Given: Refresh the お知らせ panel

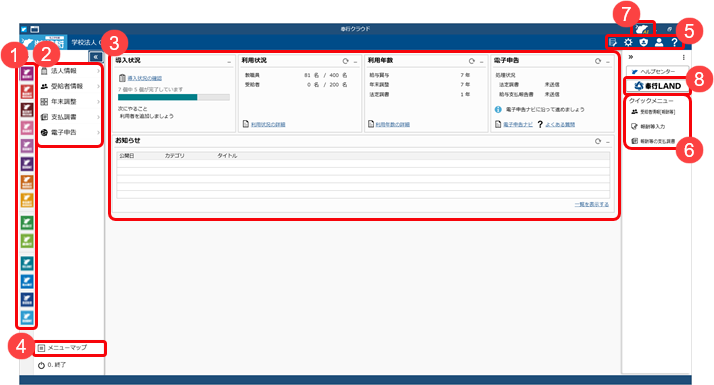Looking at the screenshot, I should tap(598, 142).
